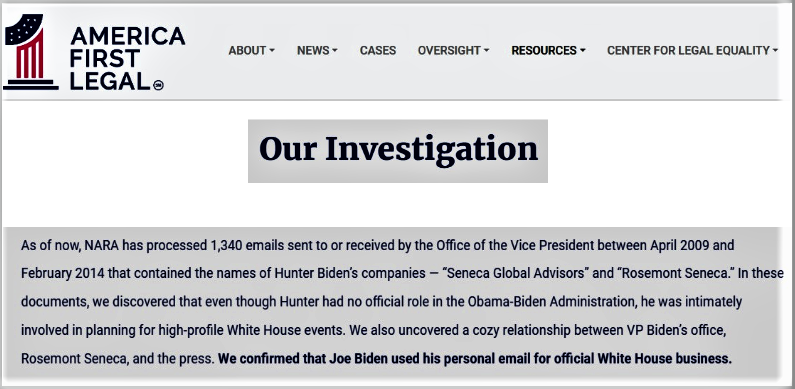
Task: Click the America First Legal pillar logo icon
Action: 30,52
